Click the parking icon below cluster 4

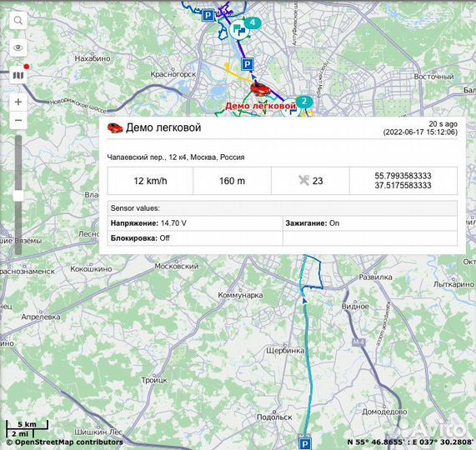point(248,64)
